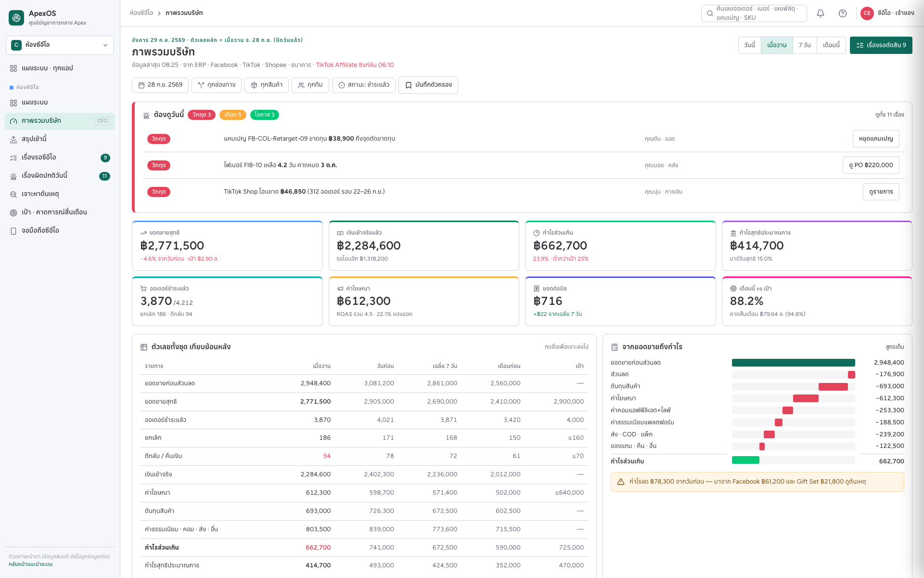This screenshot has width=924, height=578.
Task: Click the green ยอดขายก่อนส่วนลด bar
Action: (x=793, y=363)
